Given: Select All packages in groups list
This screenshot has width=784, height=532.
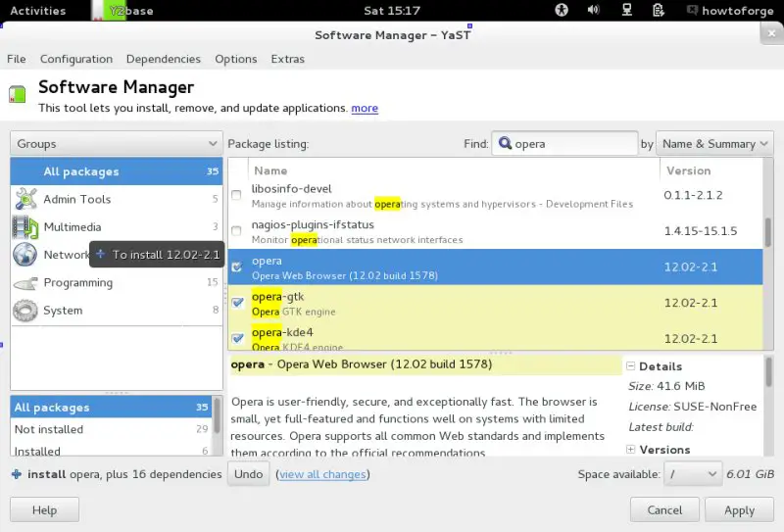Looking at the screenshot, I should 117,171.
